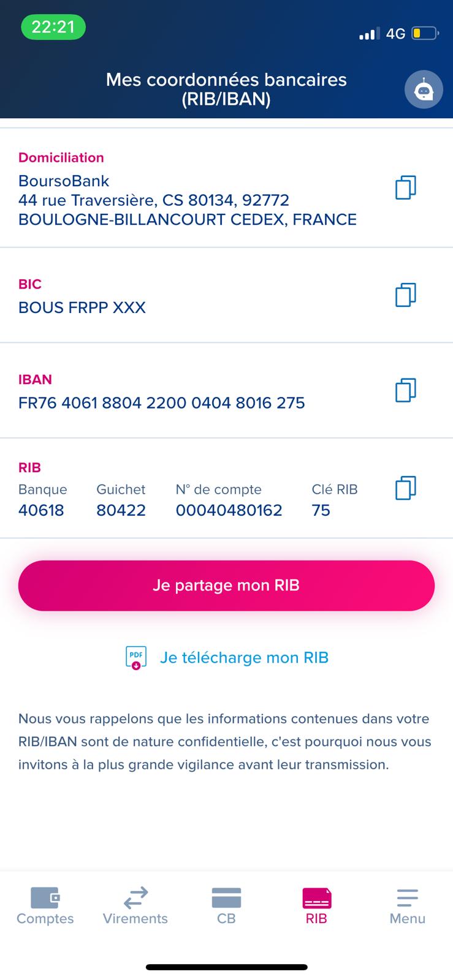
Task: Tap the Clé RIB value
Action: point(321,510)
